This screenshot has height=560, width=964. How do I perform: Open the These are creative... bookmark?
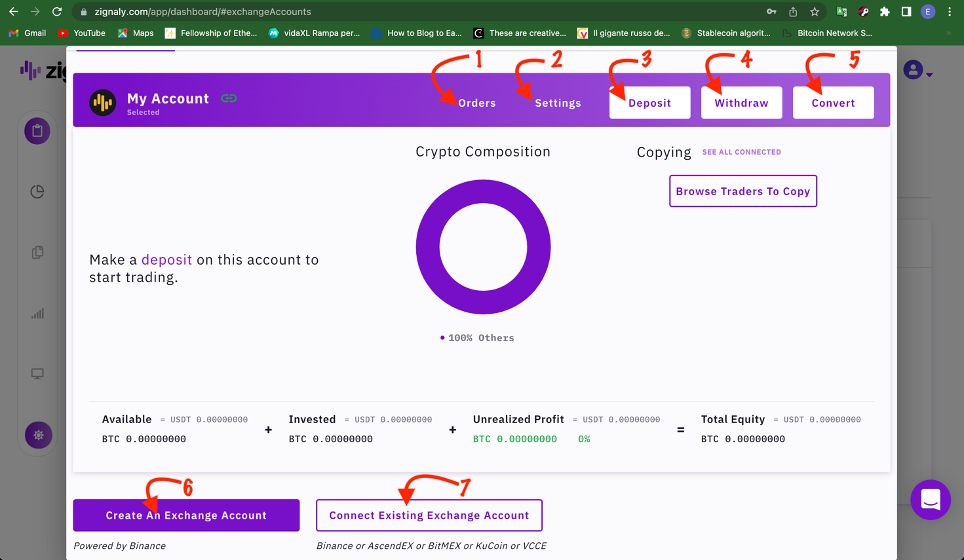click(520, 33)
